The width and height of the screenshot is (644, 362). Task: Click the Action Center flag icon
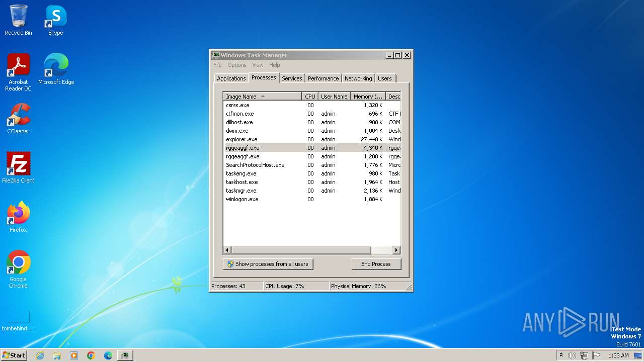[596, 355]
